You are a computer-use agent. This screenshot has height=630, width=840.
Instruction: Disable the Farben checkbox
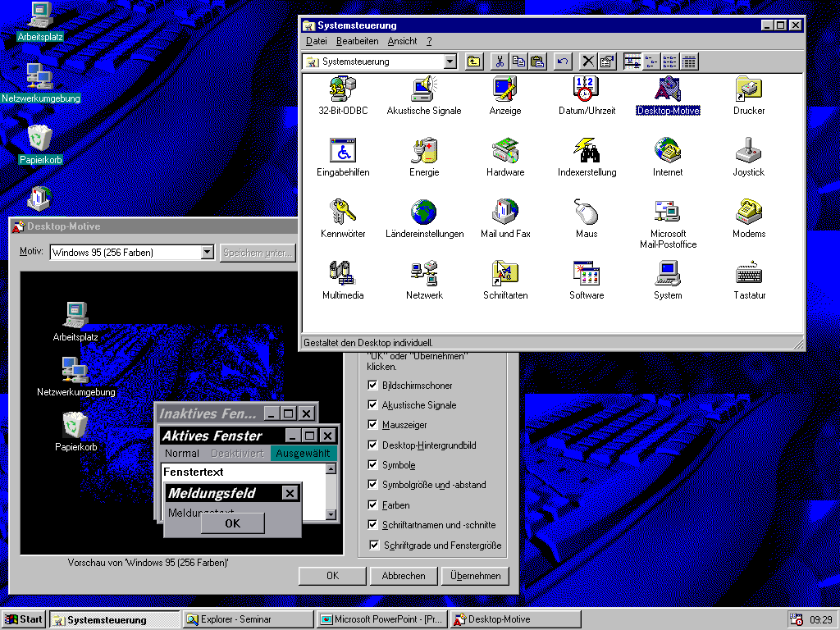click(x=373, y=505)
